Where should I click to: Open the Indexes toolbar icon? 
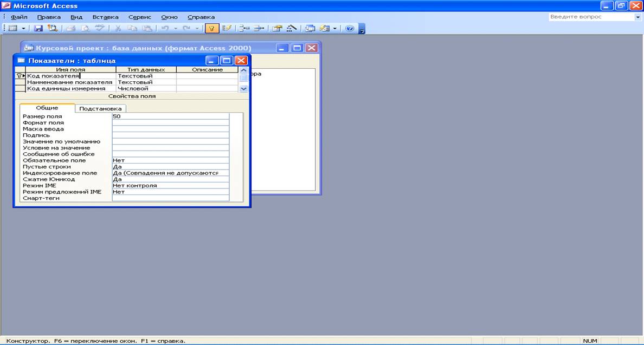pos(227,28)
